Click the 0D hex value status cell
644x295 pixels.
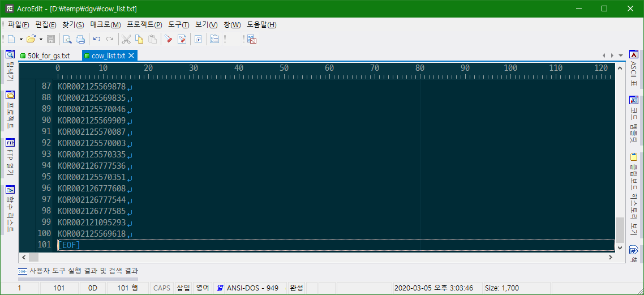point(93,288)
